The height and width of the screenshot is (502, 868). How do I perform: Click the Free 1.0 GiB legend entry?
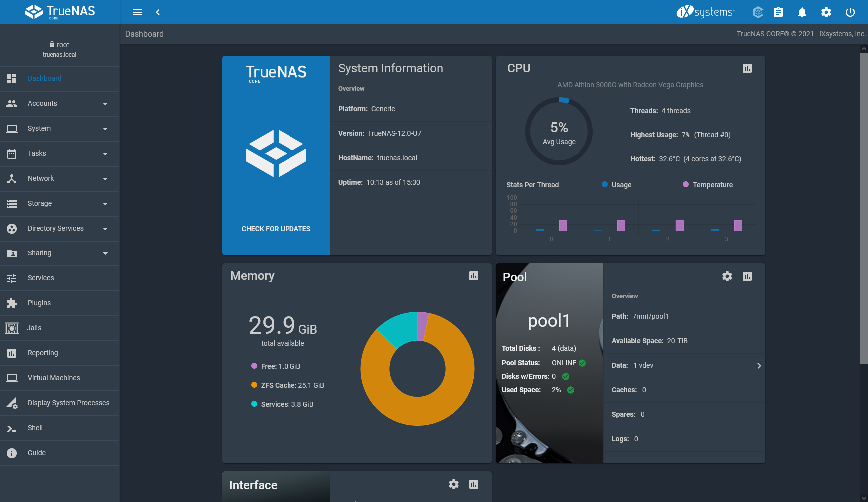[x=276, y=366]
